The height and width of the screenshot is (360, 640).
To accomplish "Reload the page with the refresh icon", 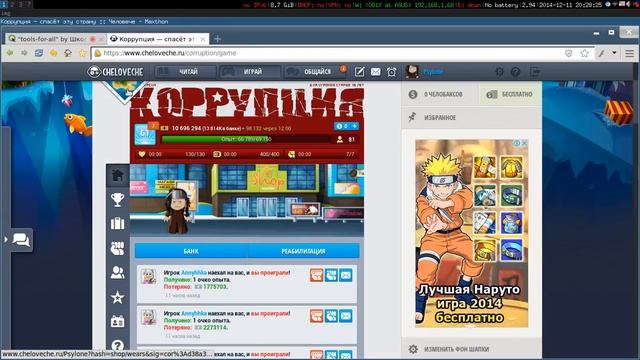I will pos(39,53).
